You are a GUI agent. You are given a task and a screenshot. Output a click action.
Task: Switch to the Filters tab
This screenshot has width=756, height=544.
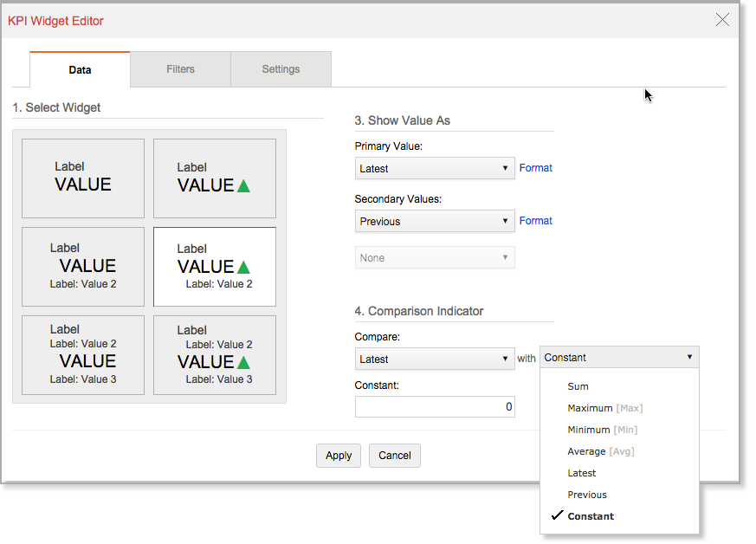point(180,69)
